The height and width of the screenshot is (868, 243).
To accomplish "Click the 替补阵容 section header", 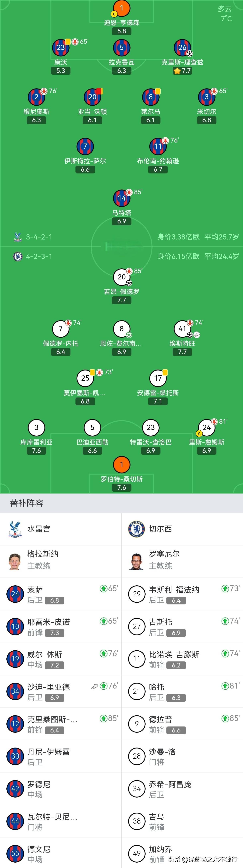I will [x=27, y=503].
